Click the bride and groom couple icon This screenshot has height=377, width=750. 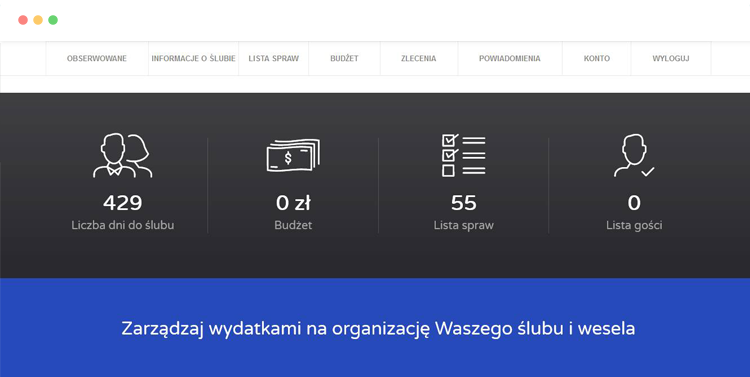(x=122, y=155)
